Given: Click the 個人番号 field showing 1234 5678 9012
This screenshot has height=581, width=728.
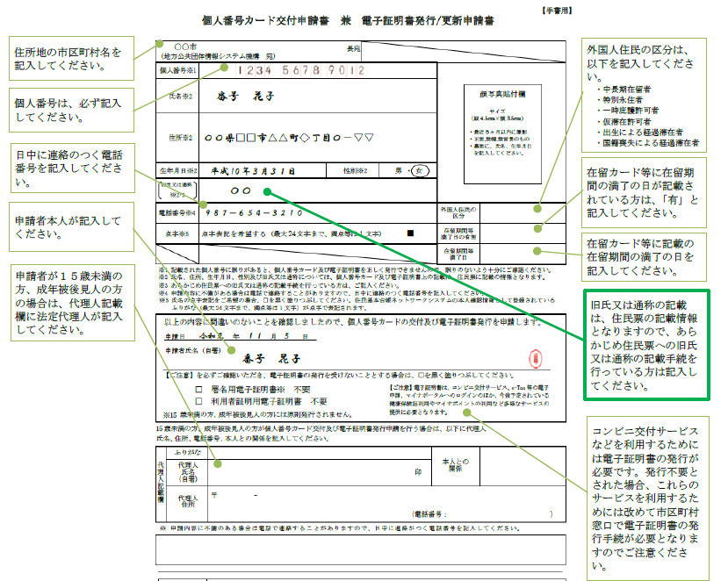Looking at the screenshot, I should pyautogui.click(x=318, y=70).
